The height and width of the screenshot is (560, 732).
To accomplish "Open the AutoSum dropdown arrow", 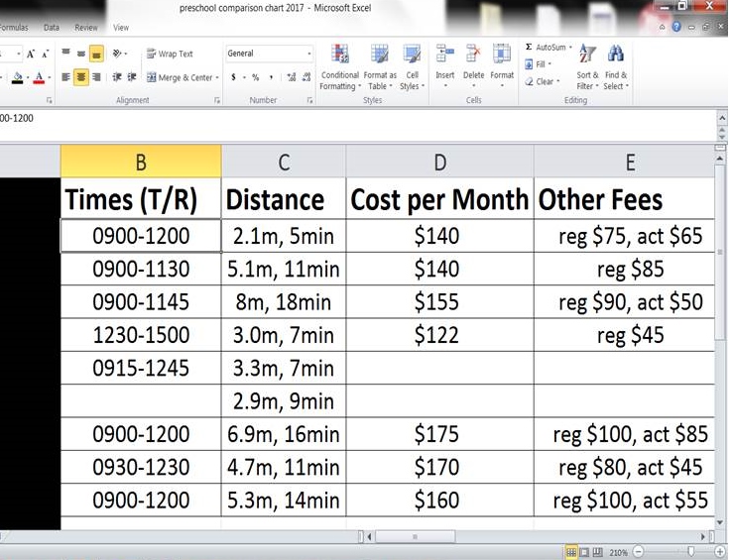I will pyautogui.click(x=570, y=48).
